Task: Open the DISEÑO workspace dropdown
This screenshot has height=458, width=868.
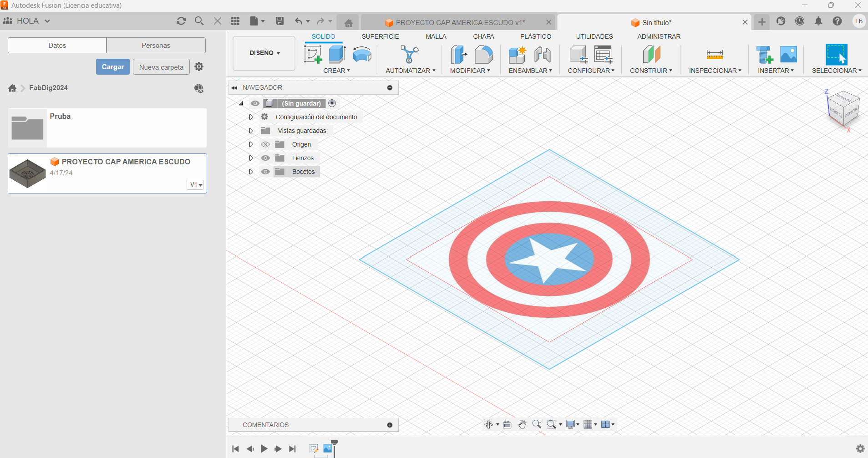Action: [x=264, y=53]
